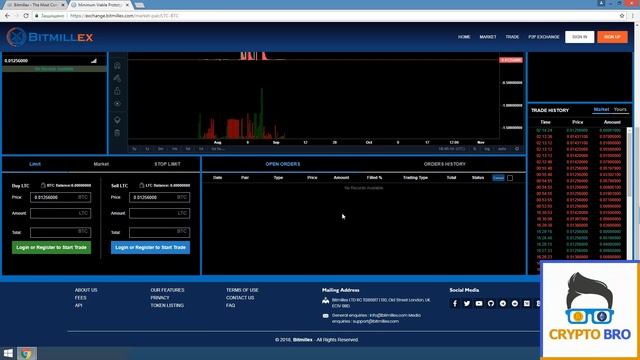Open the ABOUT US footer link
The height and width of the screenshot is (360, 640).
[x=86, y=290]
